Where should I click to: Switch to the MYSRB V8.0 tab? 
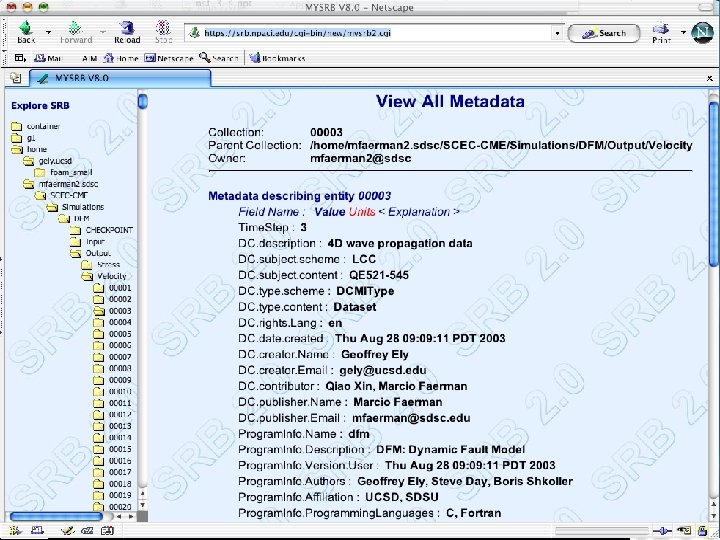pyautogui.click(x=120, y=78)
